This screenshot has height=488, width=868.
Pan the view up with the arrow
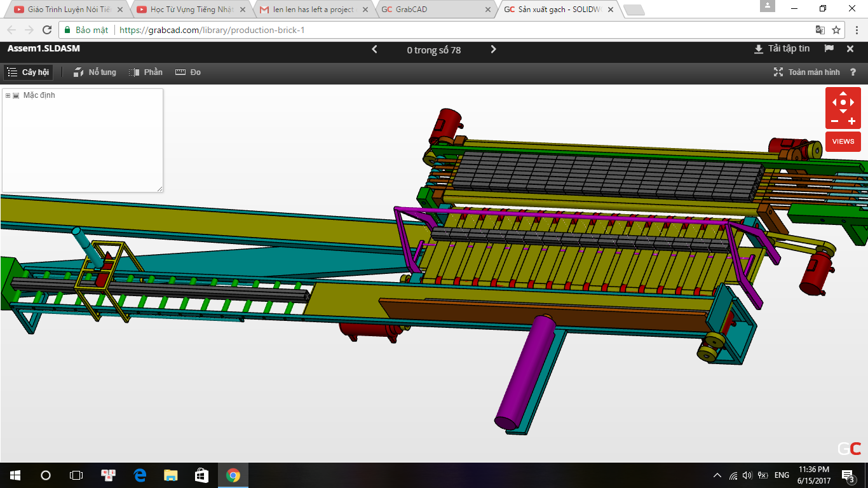tap(843, 93)
